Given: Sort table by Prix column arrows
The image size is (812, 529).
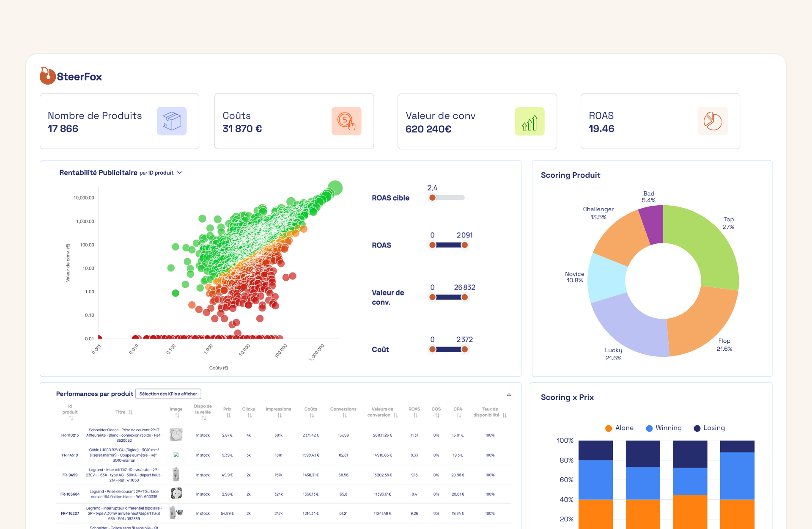Looking at the screenshot, I should point(228,416).
